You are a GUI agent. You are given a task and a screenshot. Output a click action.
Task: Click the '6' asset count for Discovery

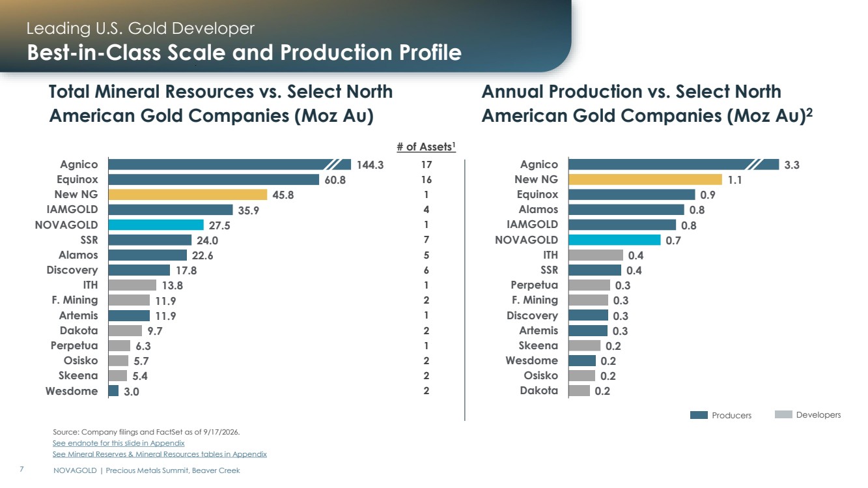pos(427,270)
